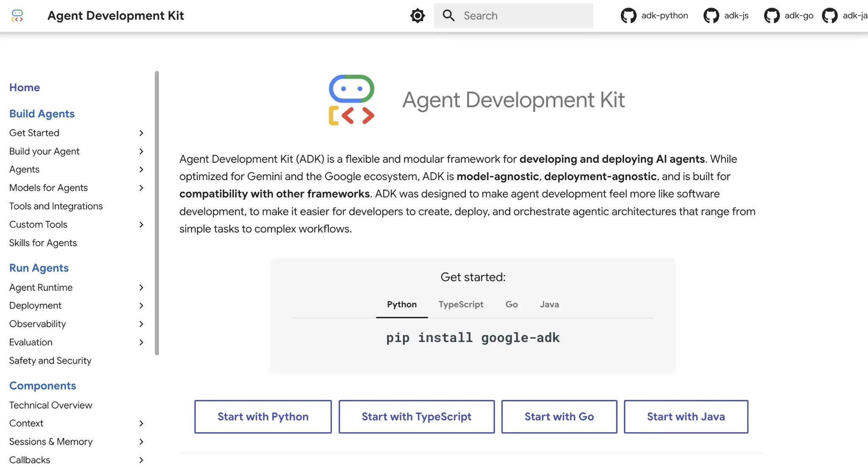
Task: Open the adk-go GitHub repository icon
Action: [x=771, y=16]
